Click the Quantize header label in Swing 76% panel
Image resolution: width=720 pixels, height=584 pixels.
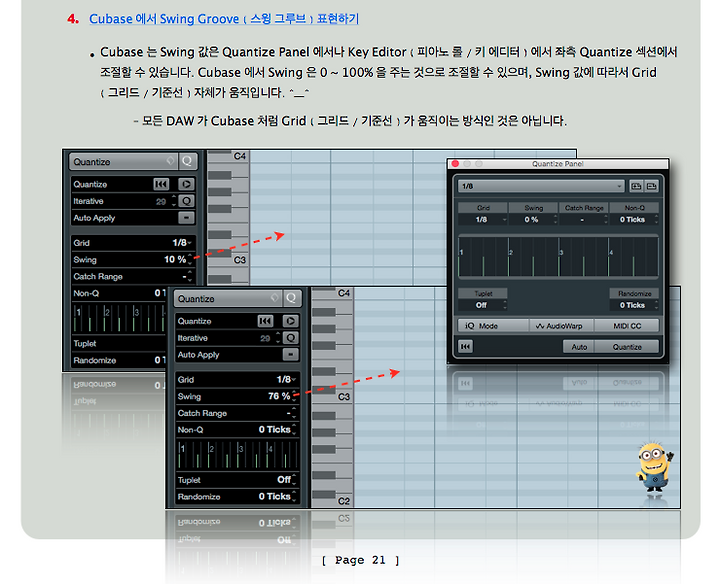[x=196, y=298]
